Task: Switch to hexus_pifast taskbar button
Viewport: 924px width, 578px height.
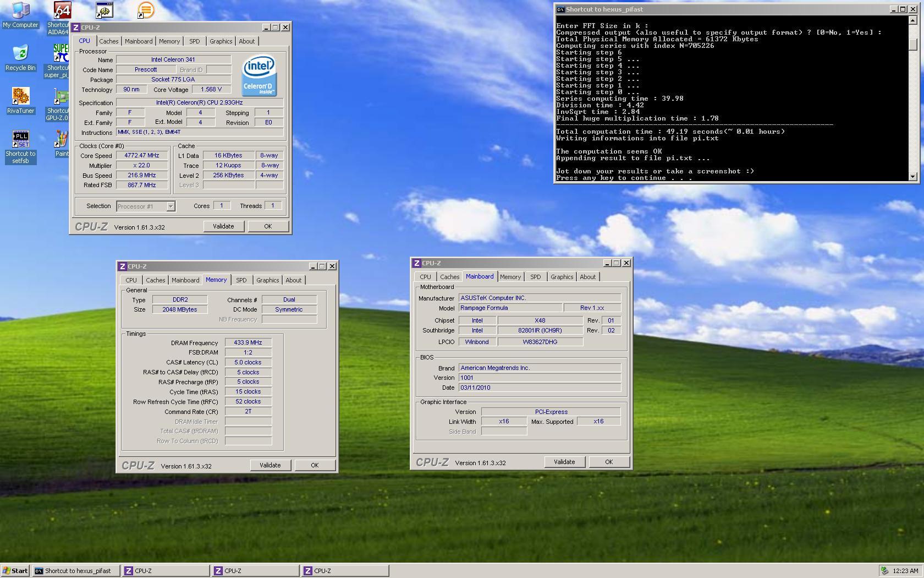Action: pyautogui.click(x=76, y=571)
